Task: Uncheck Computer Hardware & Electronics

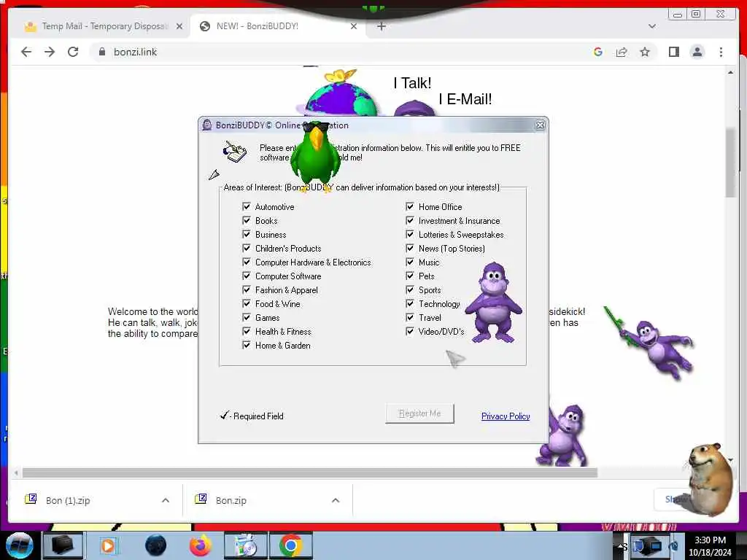Action: coord(247,262)
